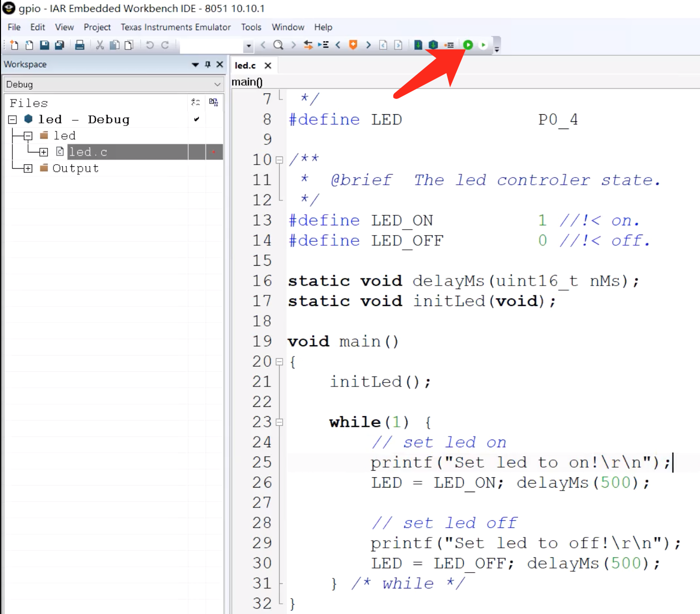Start Download and Debug green button
Viewport: 700px width, 614px height.
pos(468,45)
